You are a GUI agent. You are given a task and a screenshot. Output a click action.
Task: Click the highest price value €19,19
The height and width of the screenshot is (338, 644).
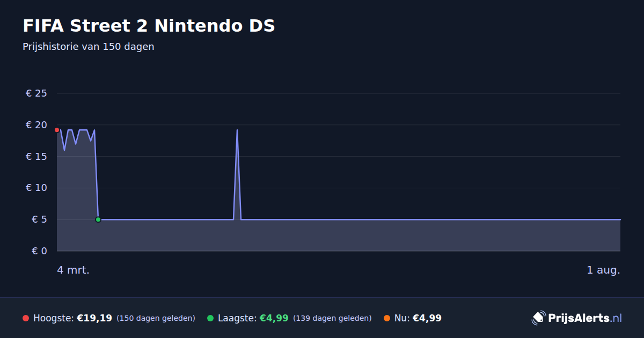94,318
